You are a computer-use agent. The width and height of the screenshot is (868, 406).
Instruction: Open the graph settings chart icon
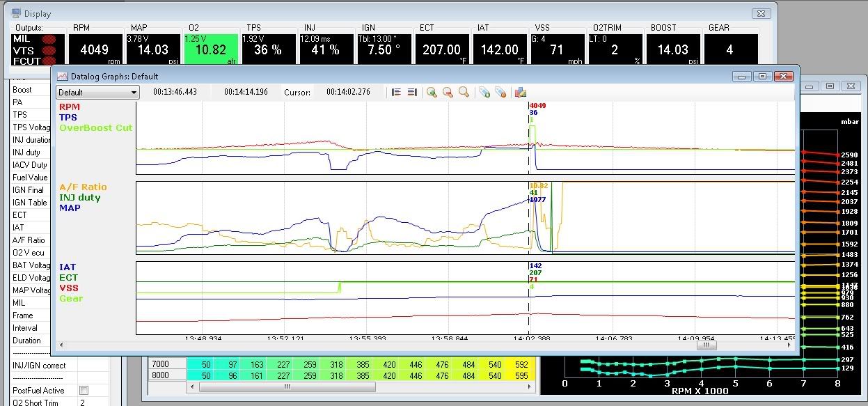point(521,92)
